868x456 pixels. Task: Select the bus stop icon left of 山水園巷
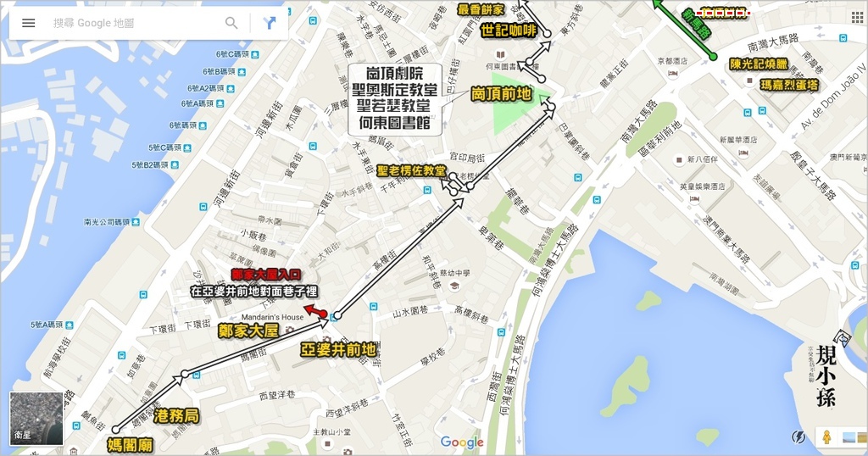point(374,307)
